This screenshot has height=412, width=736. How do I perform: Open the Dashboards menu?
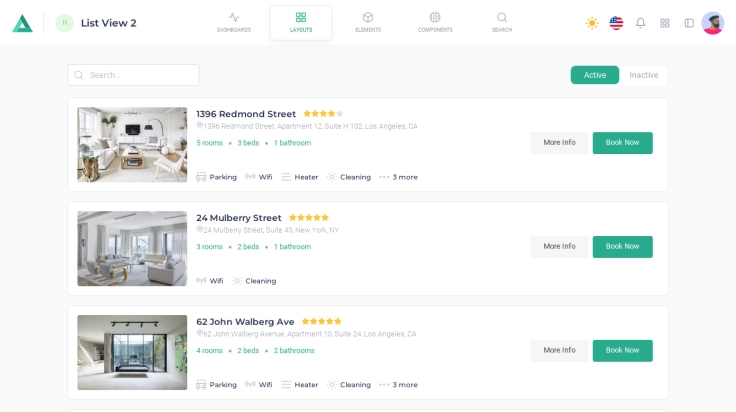pyautogui.click(x=234, y=22)
